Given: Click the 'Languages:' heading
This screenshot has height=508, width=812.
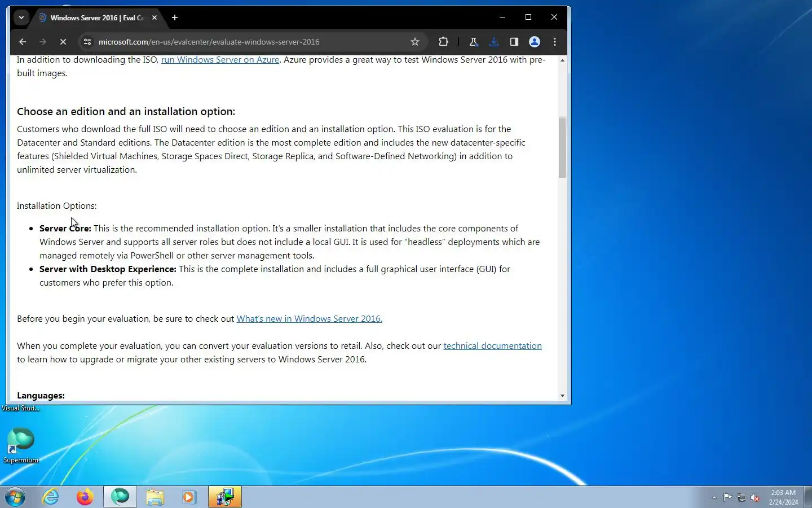Looking at the screenshot, I should click(41, 396).
